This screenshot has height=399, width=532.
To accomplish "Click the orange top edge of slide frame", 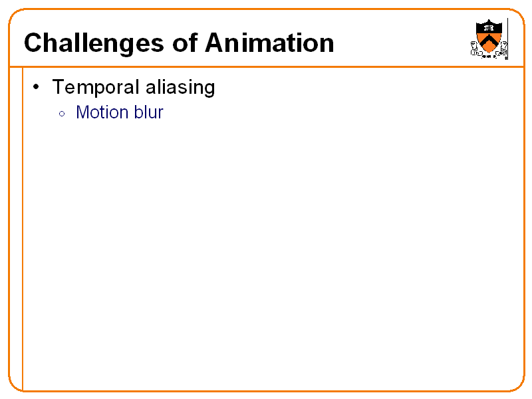I will [x=266, y=9].
